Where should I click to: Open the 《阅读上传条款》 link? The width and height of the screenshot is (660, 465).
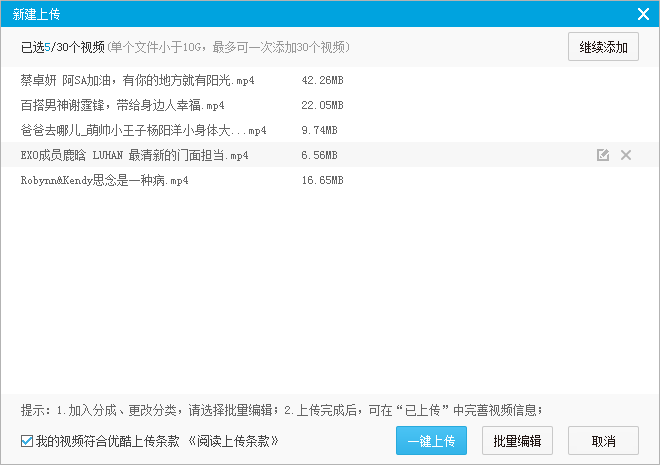[x=233, y=441]
